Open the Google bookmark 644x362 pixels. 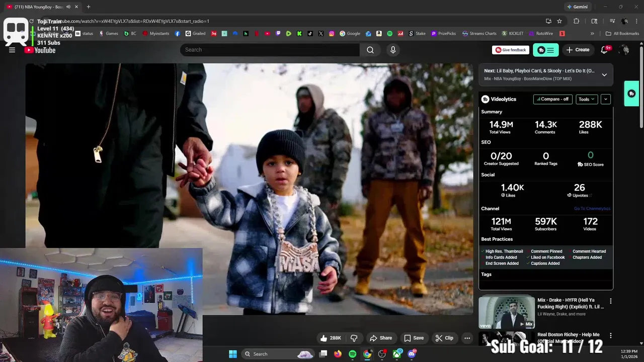(350, 34)
